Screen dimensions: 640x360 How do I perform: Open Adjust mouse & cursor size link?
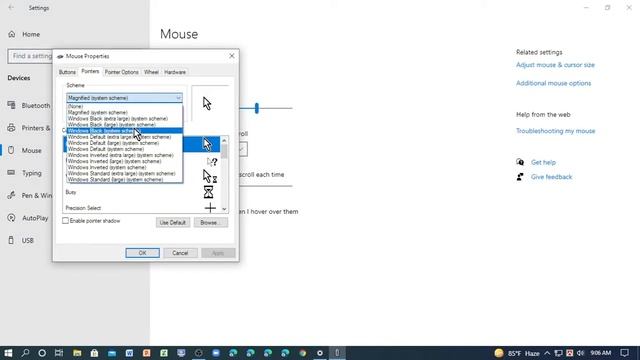pyautogui.click(x=555, y=65)
